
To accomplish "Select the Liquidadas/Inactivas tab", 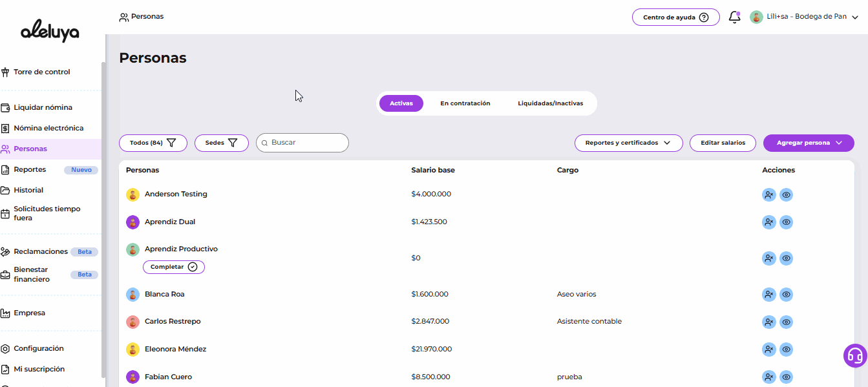I will pyautogui.click(x=550, y=103).
